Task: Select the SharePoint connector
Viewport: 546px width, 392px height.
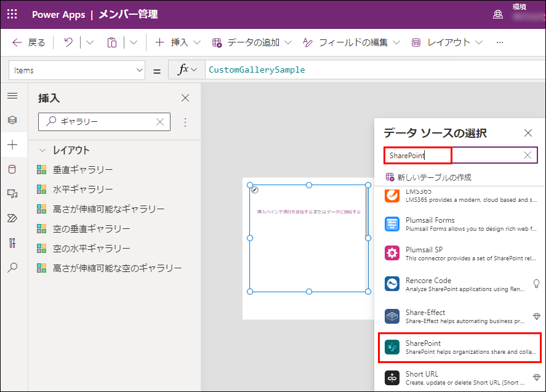Action: coord(460,347)
